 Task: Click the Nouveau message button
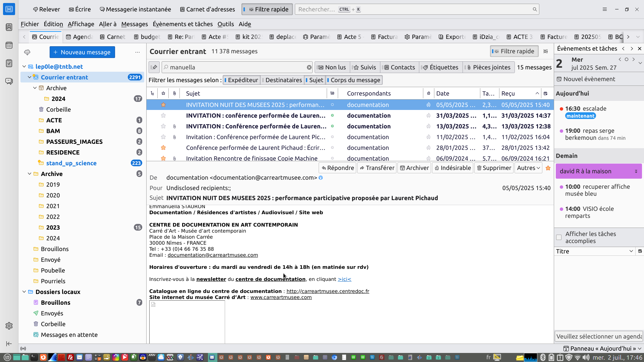point(82,52)
